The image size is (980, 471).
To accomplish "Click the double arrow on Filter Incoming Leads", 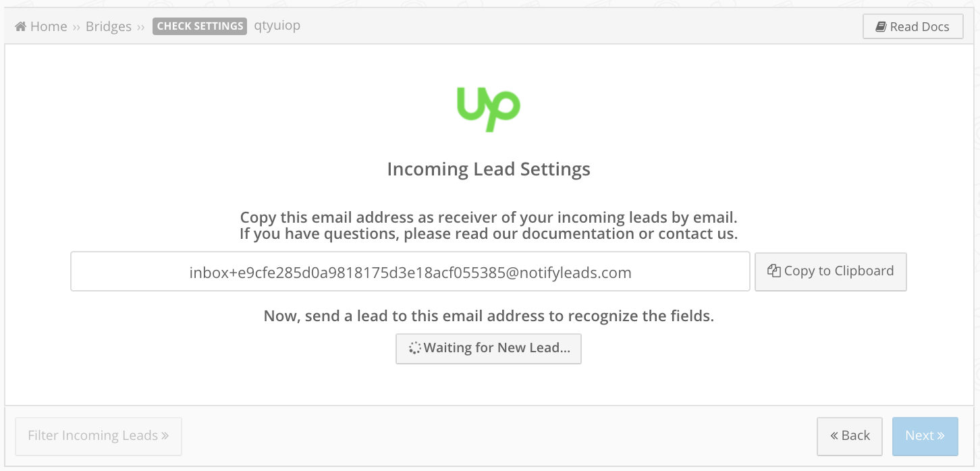I will pyautogui.click(x=165, y=436).
